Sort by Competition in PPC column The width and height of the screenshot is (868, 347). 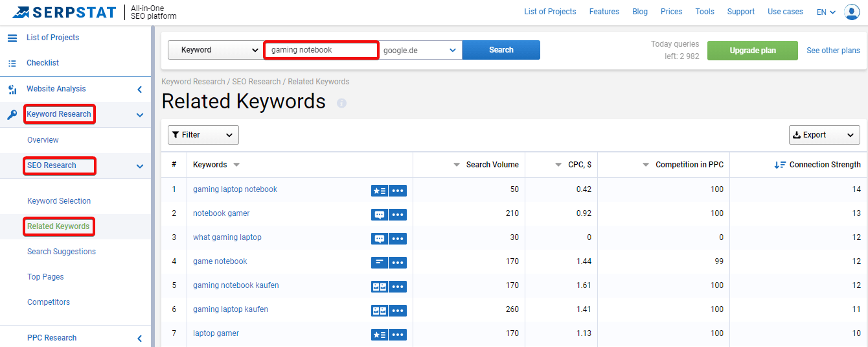(683, 165)
